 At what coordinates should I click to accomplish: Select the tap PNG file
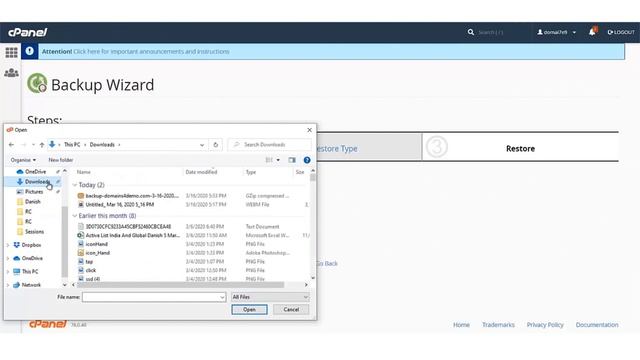[89, 262]
